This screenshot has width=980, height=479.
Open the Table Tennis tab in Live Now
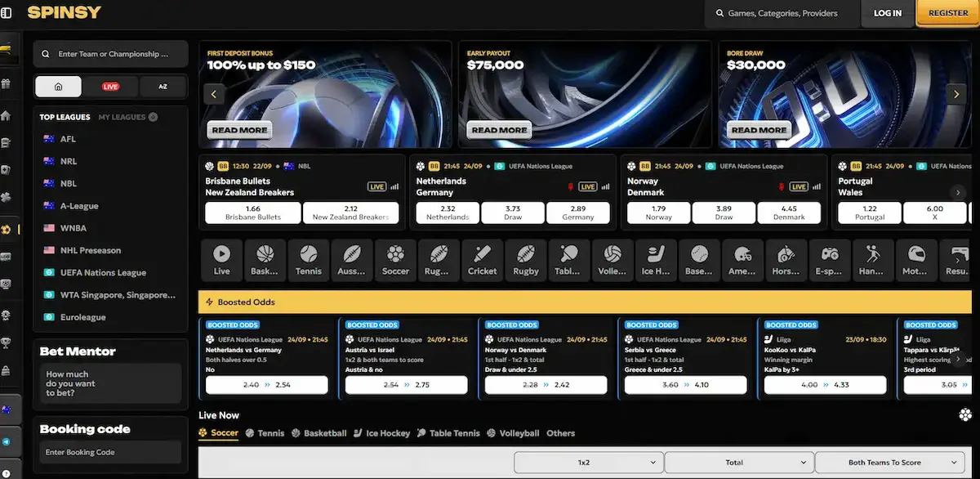click(448, 433)
